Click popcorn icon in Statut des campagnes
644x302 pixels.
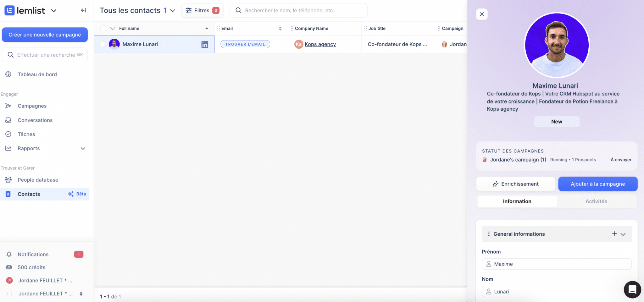(x=485, y=160)
